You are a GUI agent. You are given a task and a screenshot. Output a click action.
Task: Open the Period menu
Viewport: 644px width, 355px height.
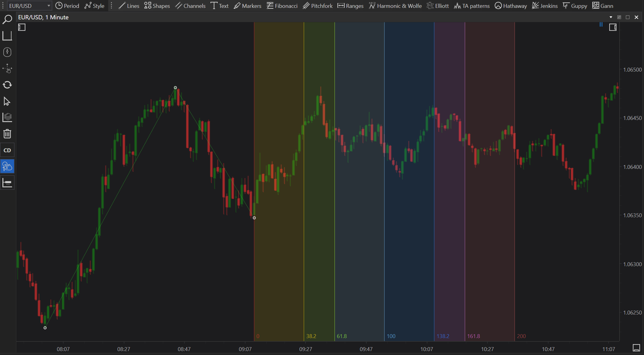(67, 6)
